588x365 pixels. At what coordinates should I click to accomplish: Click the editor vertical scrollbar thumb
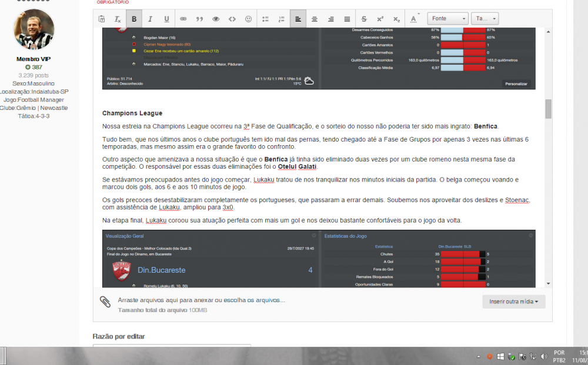coord(548,109)
